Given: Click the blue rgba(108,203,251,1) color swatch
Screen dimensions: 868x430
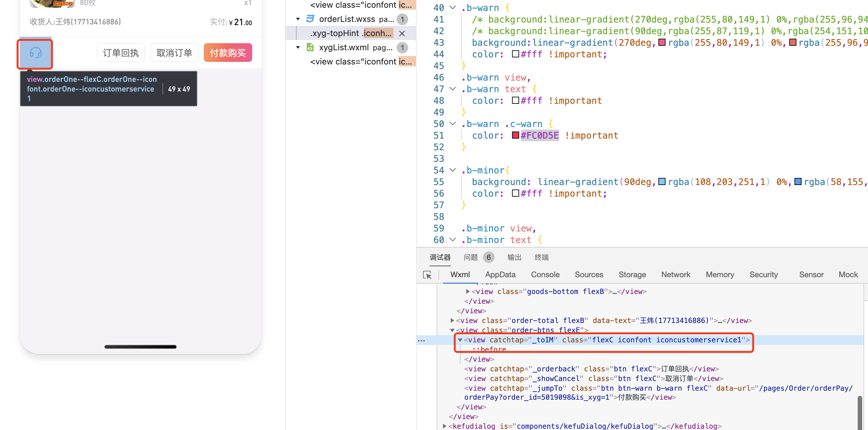Looking at the screenshot, I should 661,182.
